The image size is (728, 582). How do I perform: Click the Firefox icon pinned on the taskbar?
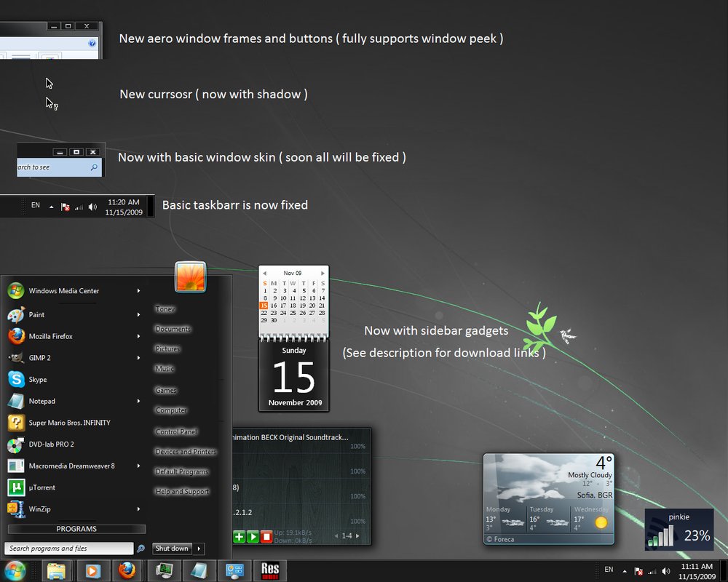(x=127, y=570)
